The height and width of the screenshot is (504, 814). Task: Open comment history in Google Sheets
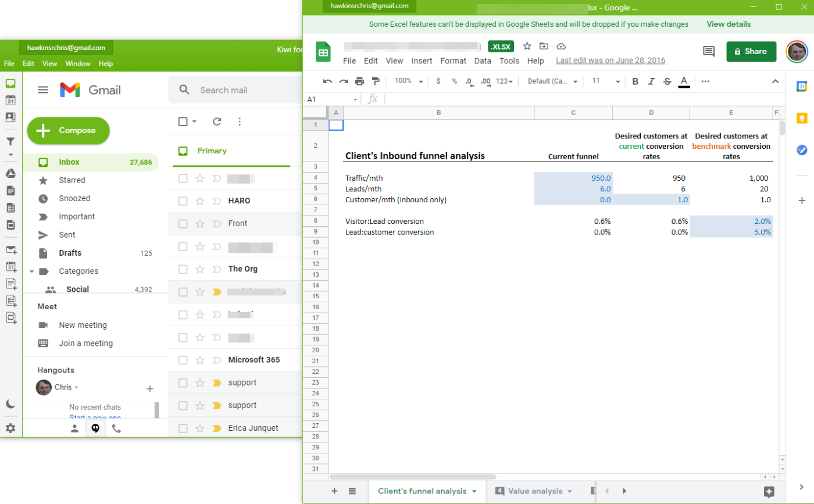[x=709, y=51]
